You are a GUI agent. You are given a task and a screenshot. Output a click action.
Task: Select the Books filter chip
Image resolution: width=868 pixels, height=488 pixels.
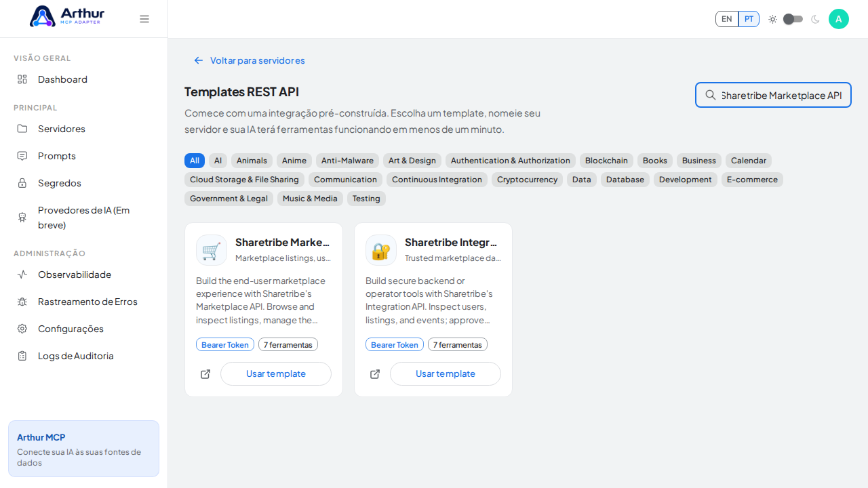coord(655,161)
